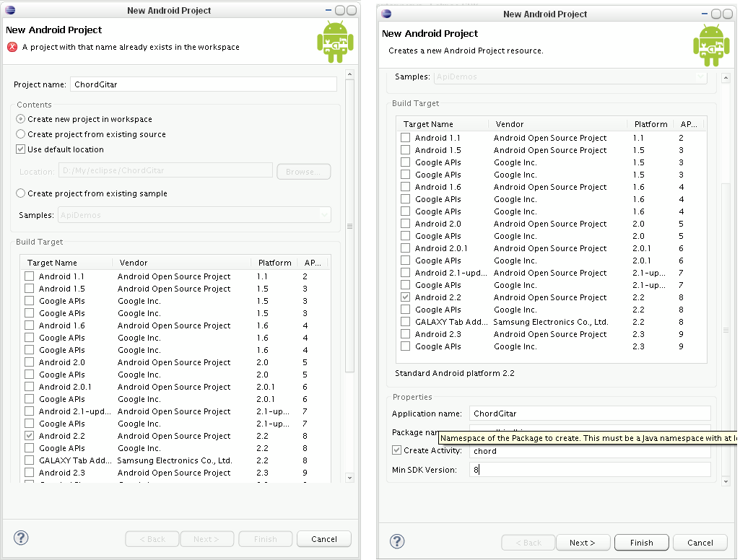Click Eclipse icon in left dialog title bar
The height and width of the screenshot is (560, 740).
pos(10,10)
